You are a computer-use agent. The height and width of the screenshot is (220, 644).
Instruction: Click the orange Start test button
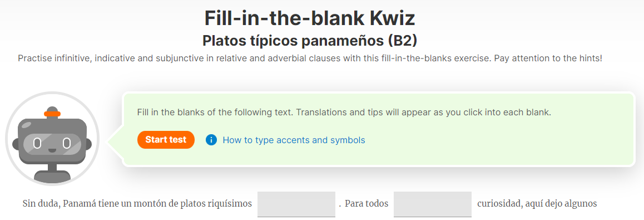click(166, 140)
